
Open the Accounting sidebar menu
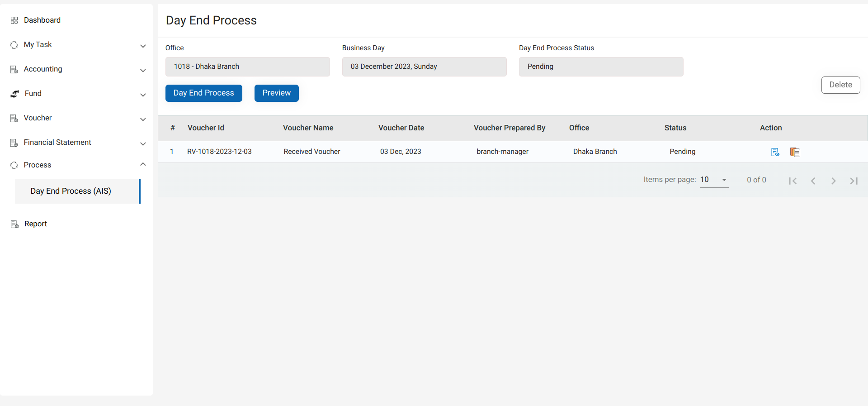tap(43, 69)
